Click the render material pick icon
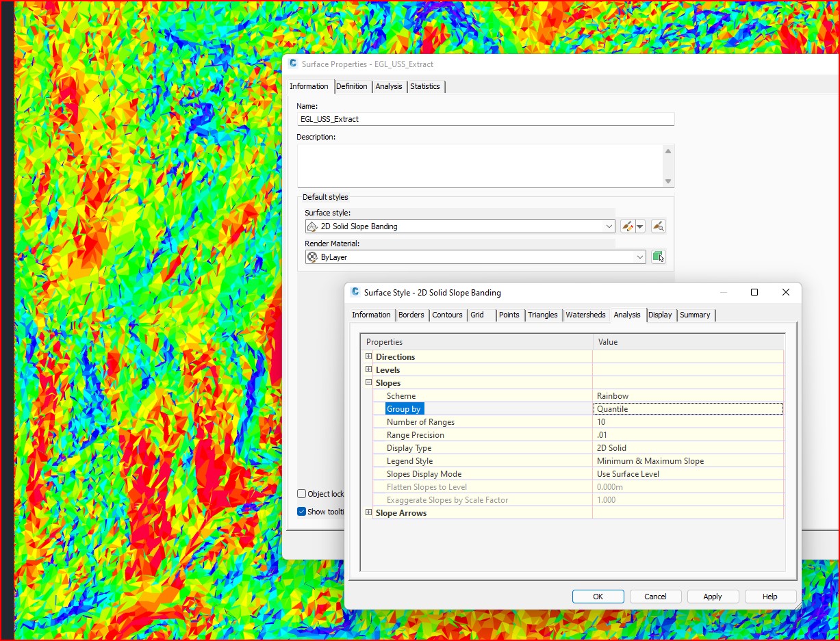 pyautogui.click(x=658, y=257)
